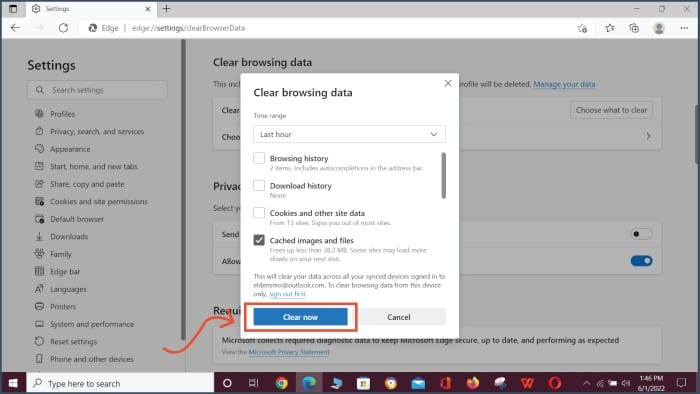
Task: Launch Opera from the taskbar
Action: [x=555, y=383]
